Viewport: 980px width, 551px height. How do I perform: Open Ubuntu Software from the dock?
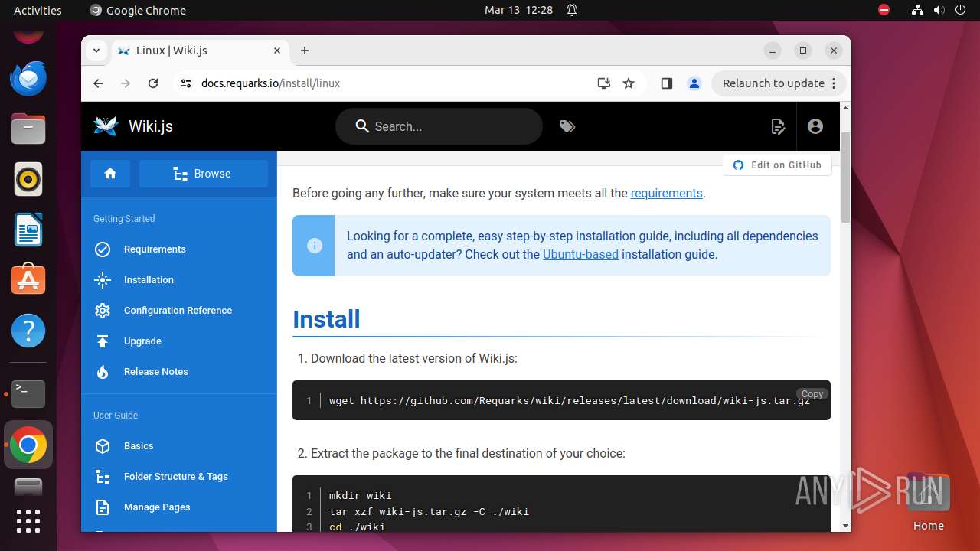(28, 280)
